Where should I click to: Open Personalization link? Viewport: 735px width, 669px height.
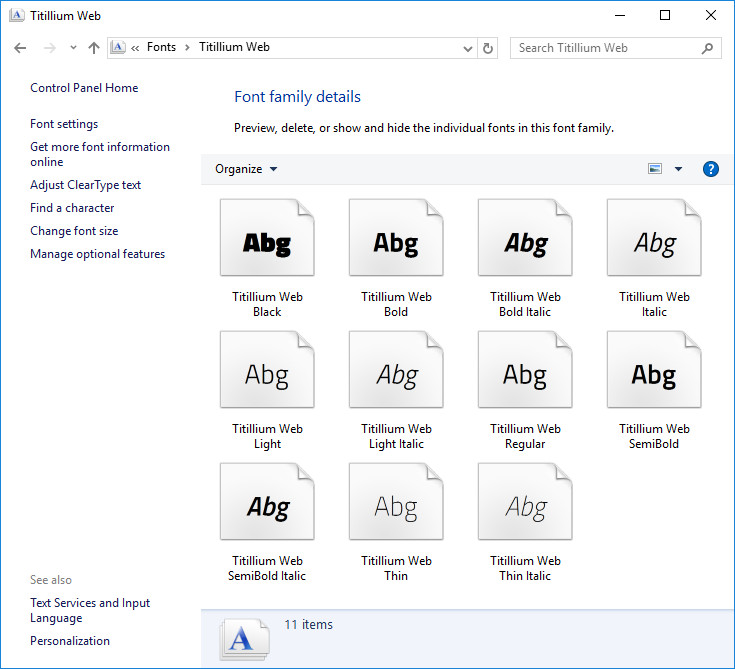click(70, 641)
